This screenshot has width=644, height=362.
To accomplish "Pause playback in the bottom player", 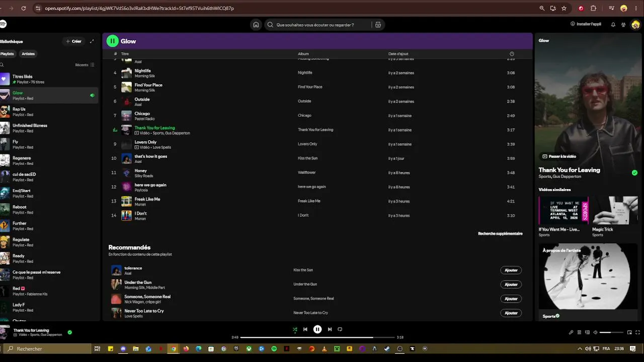I will pyautogui.click(x=317, y=329).
